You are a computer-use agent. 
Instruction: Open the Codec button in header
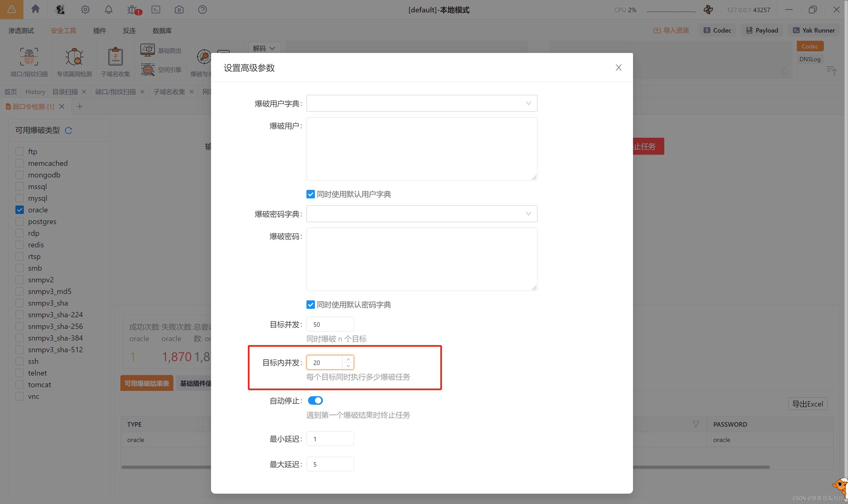pyautogui.click(x=717, y=30)
